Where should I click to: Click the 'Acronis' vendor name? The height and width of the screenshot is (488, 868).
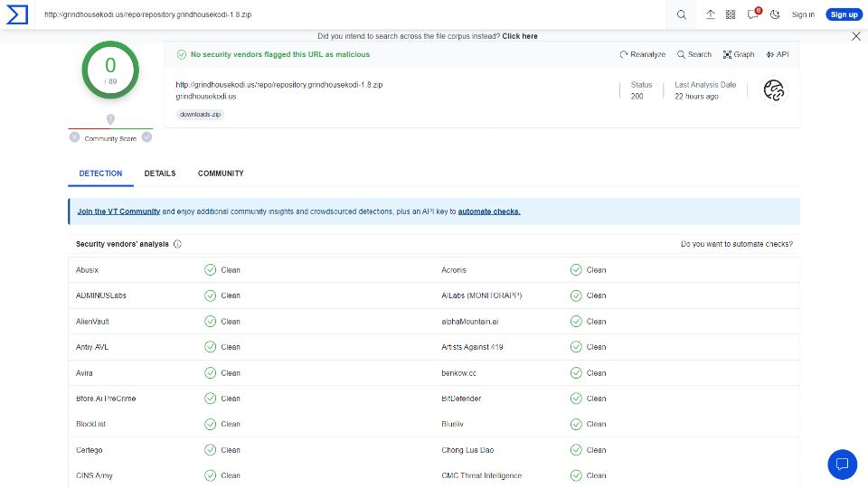click(x=454, y=270)
